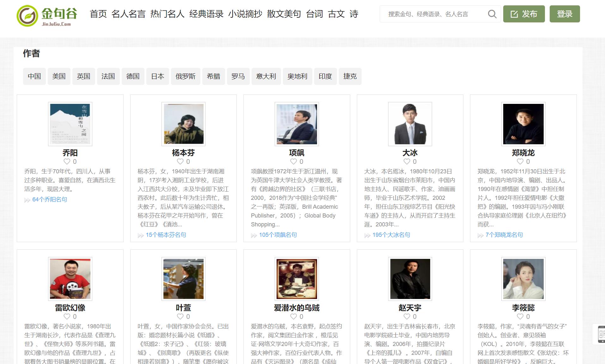Filter authors by 美国
The height and width of the screenshot is (364, 605).
59,76
